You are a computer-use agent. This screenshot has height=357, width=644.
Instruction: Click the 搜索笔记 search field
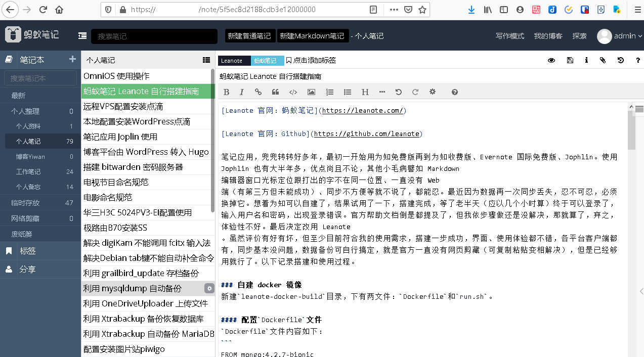point(154,36)
